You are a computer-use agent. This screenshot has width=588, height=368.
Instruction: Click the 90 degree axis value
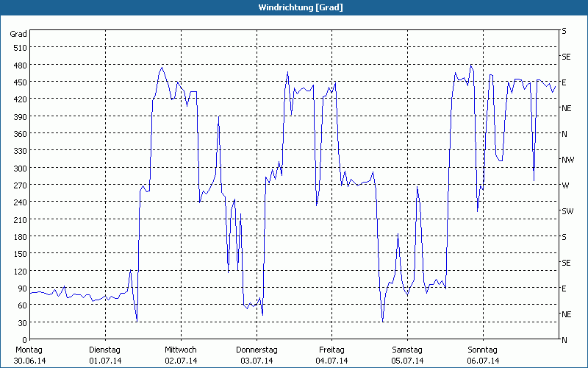(x=22, y=289)
